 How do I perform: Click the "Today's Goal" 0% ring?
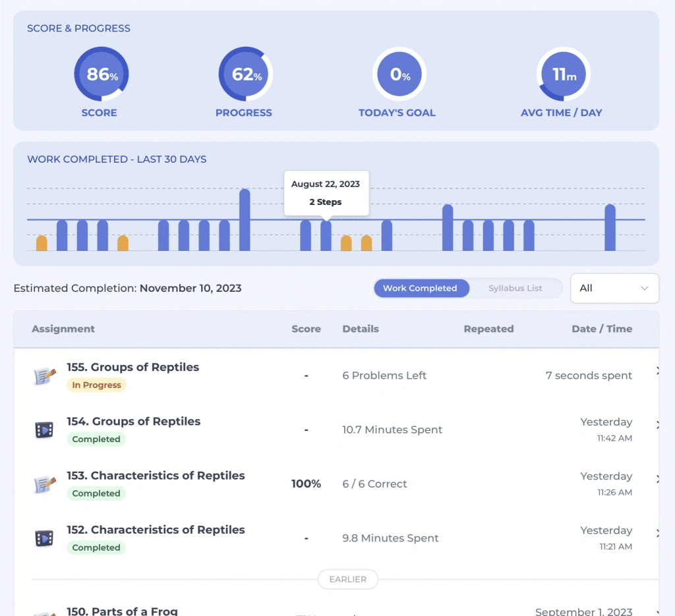397,75
